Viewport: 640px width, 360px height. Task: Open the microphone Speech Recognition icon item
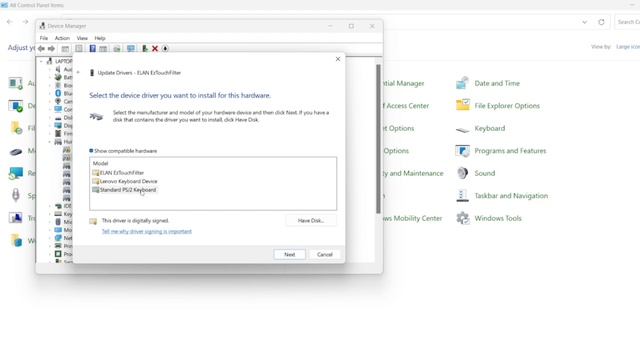pyautogui.click(x=16, y=195)
